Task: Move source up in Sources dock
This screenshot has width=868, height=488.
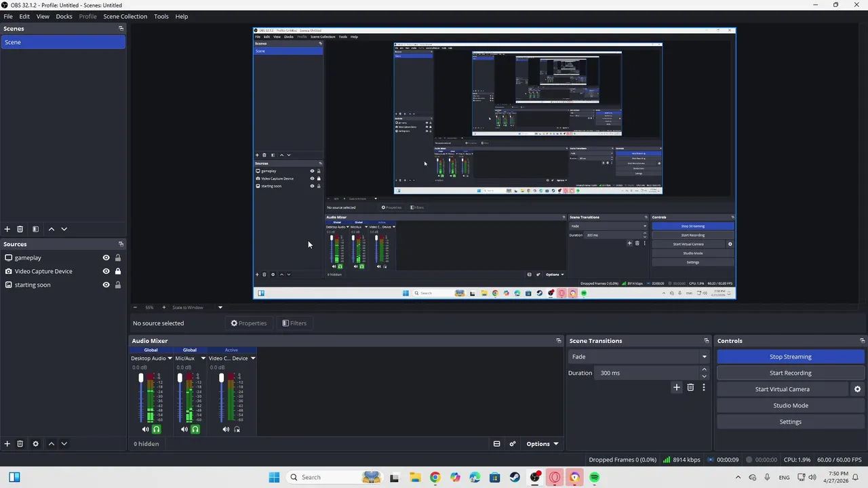Action: (x=51, y=444)
